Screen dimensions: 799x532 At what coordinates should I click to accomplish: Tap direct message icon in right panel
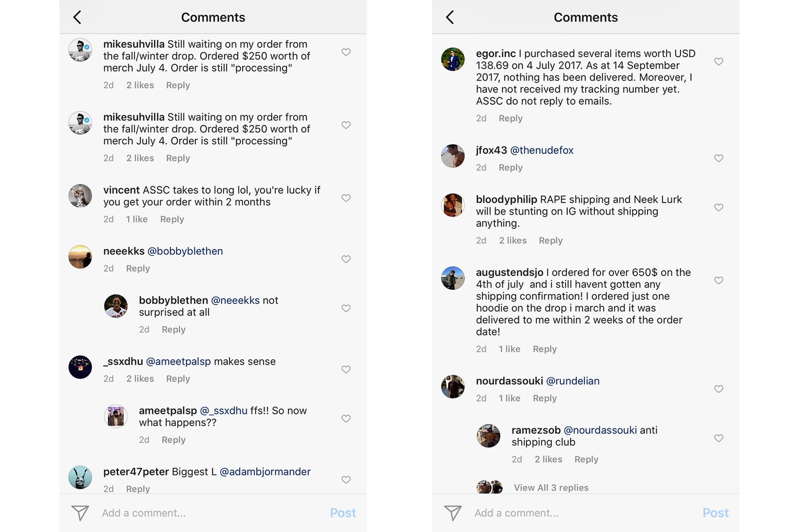452,513
